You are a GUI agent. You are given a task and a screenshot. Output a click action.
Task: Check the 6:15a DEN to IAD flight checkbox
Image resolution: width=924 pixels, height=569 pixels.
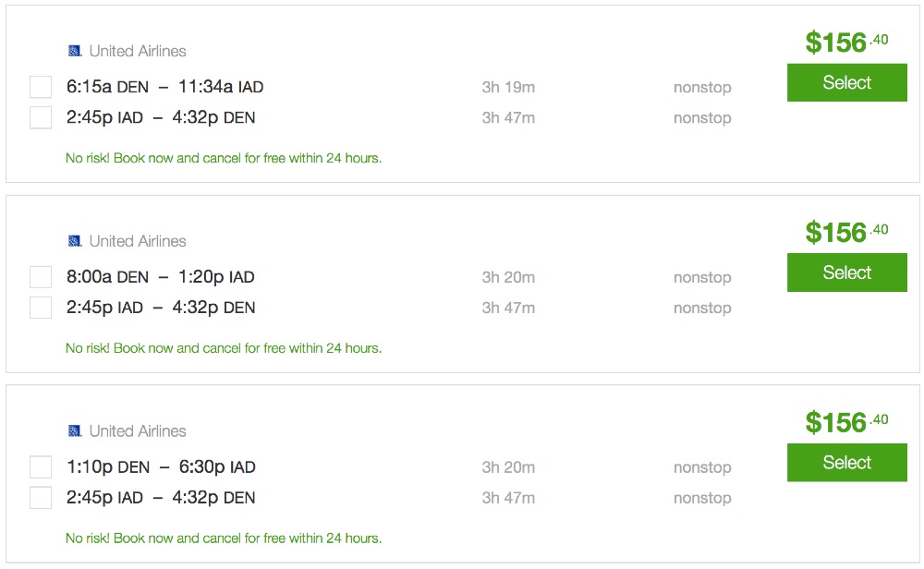click(41, 87)
